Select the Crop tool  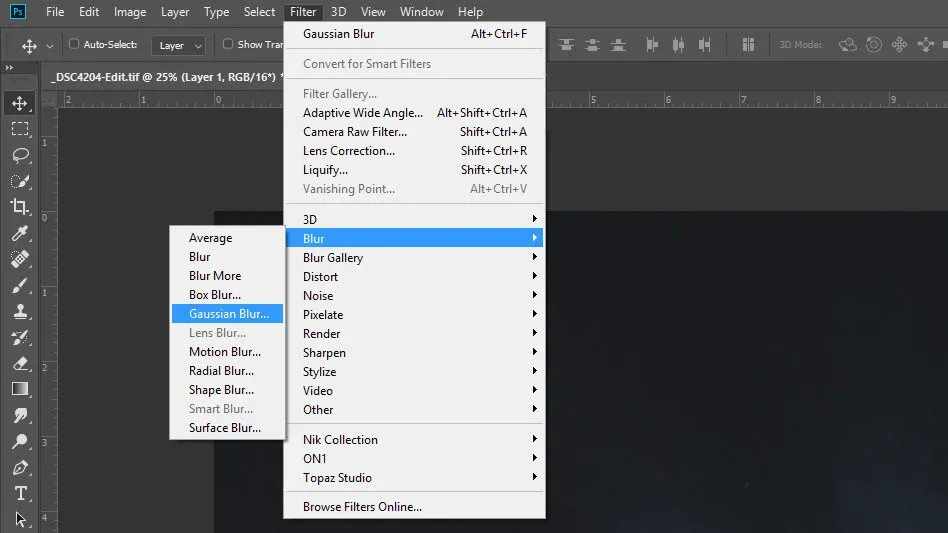point(20,207)
